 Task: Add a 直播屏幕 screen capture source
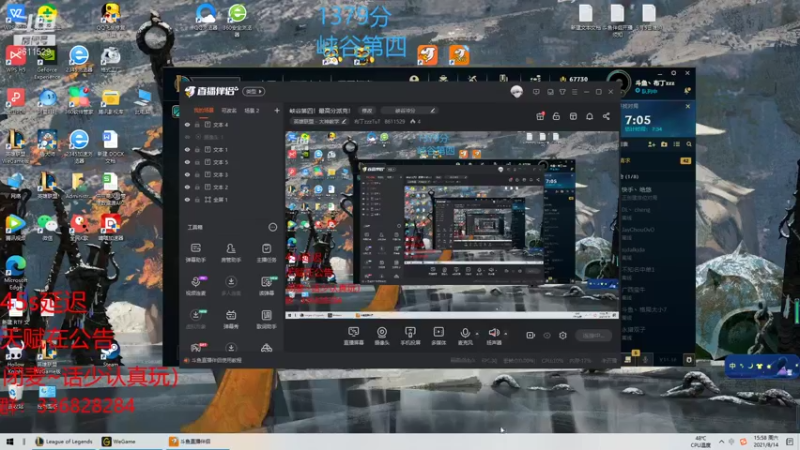[353, 336]
